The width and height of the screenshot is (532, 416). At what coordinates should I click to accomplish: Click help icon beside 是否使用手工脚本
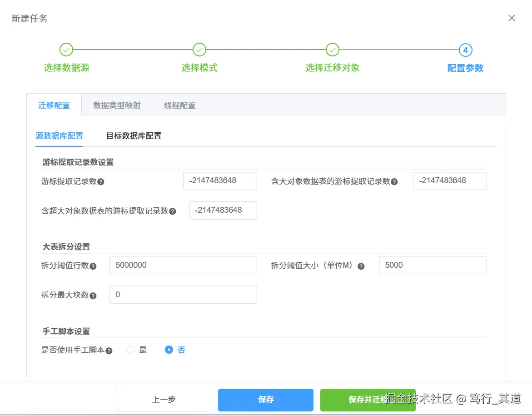tap(109, 350)
